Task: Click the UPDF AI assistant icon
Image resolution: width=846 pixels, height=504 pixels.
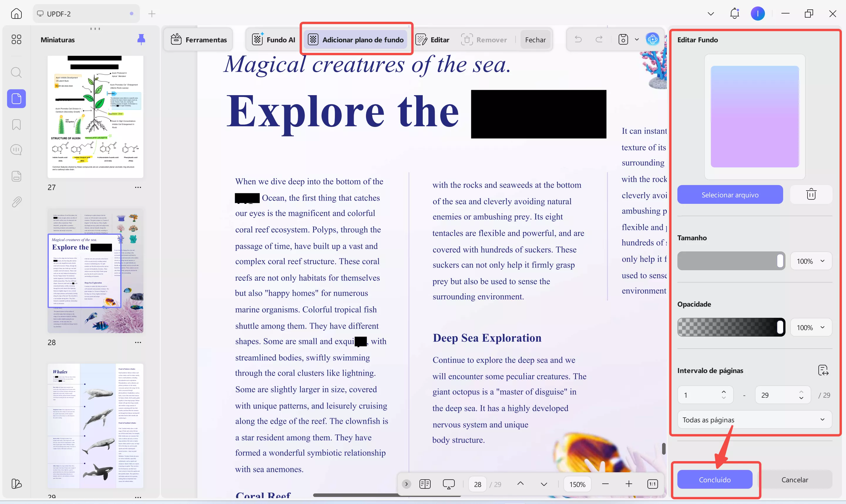Action: click(652, 39)
